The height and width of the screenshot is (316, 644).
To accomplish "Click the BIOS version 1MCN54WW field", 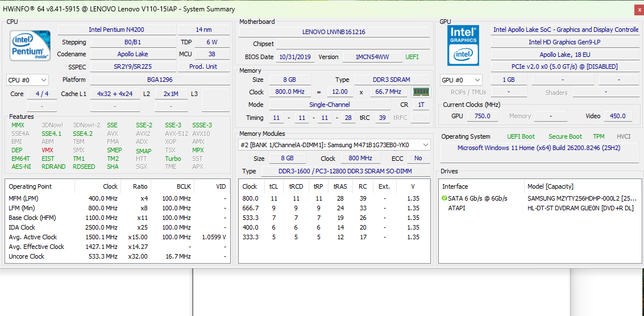I will click(372, 57).
